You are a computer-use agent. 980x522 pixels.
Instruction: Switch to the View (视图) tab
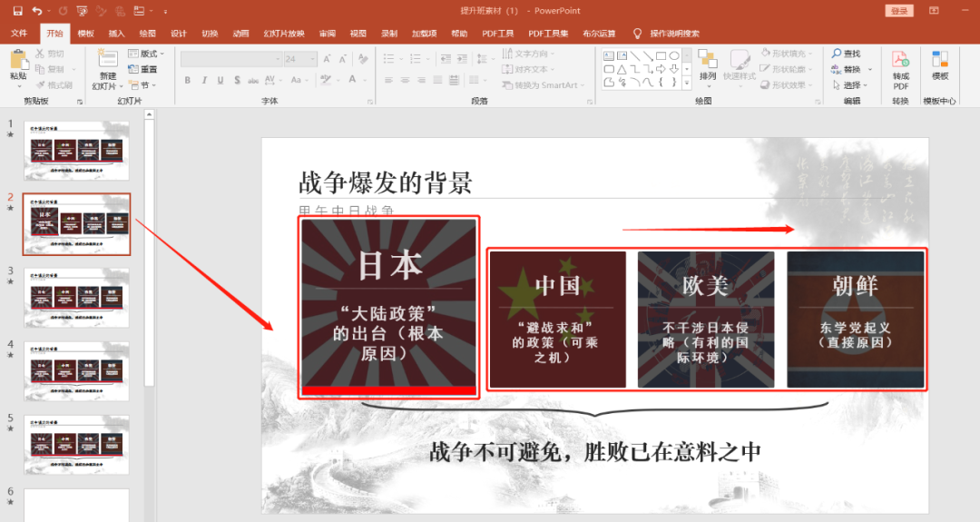coord(358,33)
